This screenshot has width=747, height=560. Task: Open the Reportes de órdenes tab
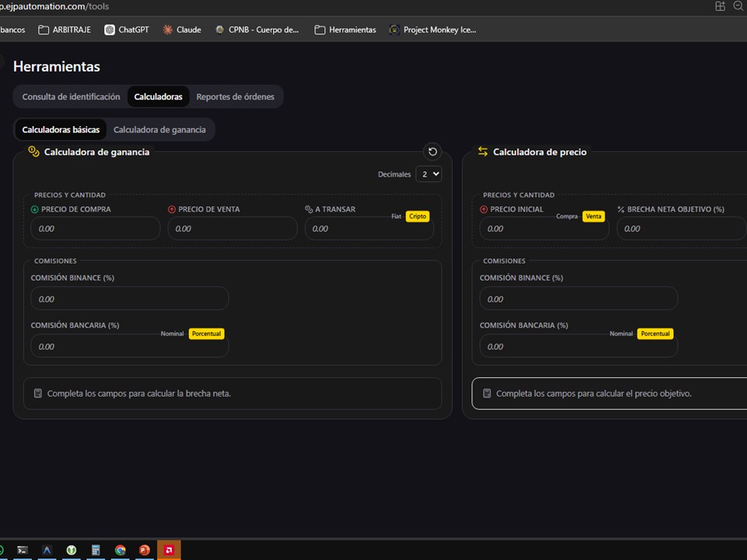pos(235,96)
